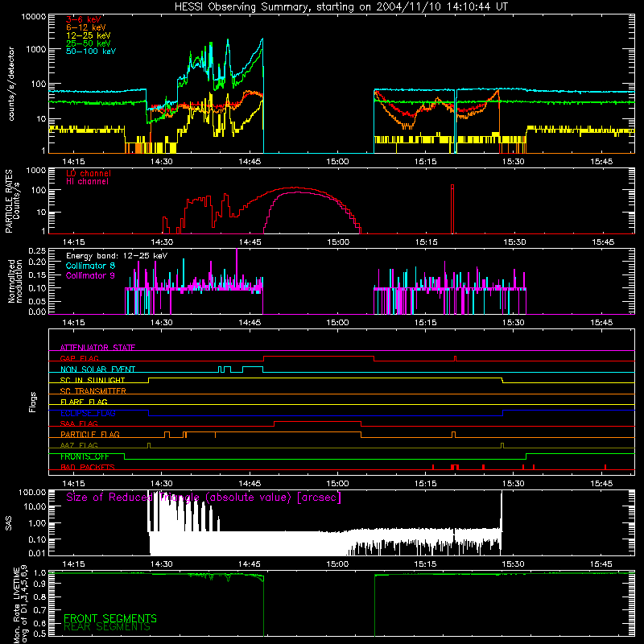Viewport: 644px width, 644px height.
Task: Click the counts/s/detector axis label
Action: pyautogui.click(x=11, y=84)
